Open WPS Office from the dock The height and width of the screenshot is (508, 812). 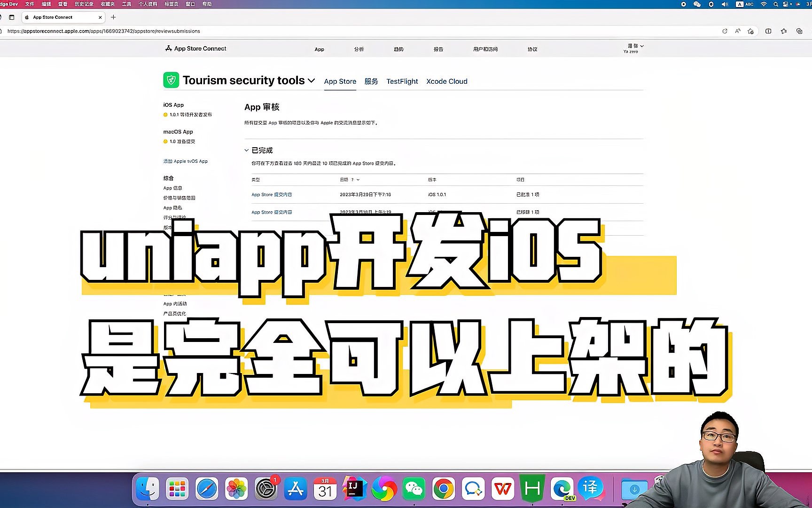(503, 489)
